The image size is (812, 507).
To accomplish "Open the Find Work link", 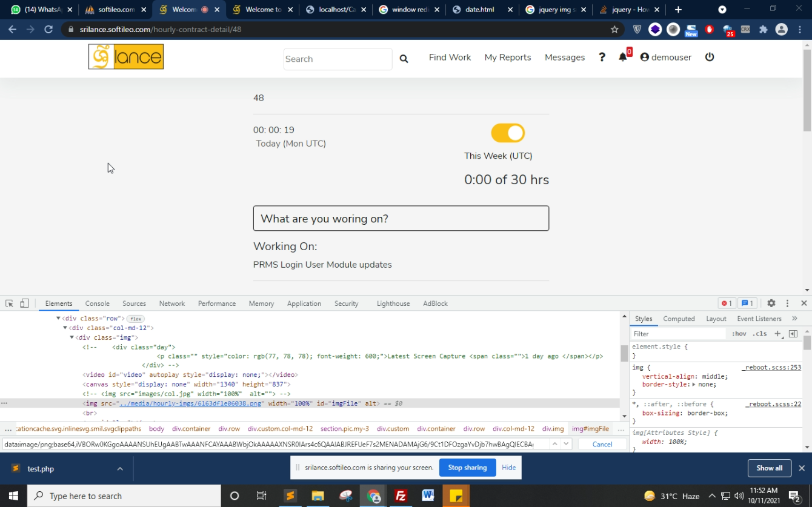I will (450, 57).
